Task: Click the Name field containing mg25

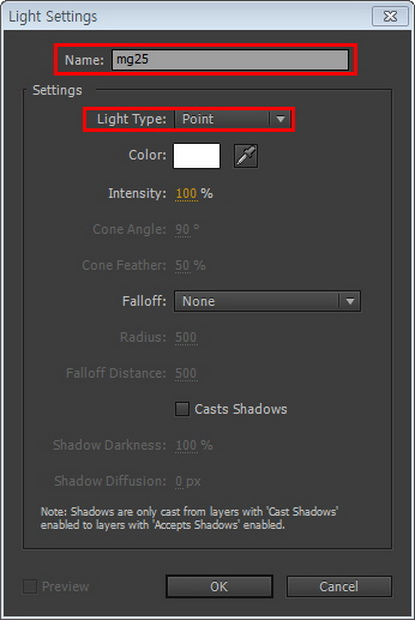Action: (230, 60)
